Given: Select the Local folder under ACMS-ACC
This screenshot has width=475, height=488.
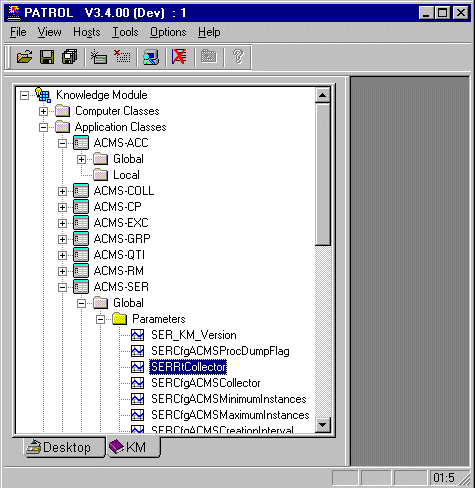Looking at the screenshot, I should [126, 175].
